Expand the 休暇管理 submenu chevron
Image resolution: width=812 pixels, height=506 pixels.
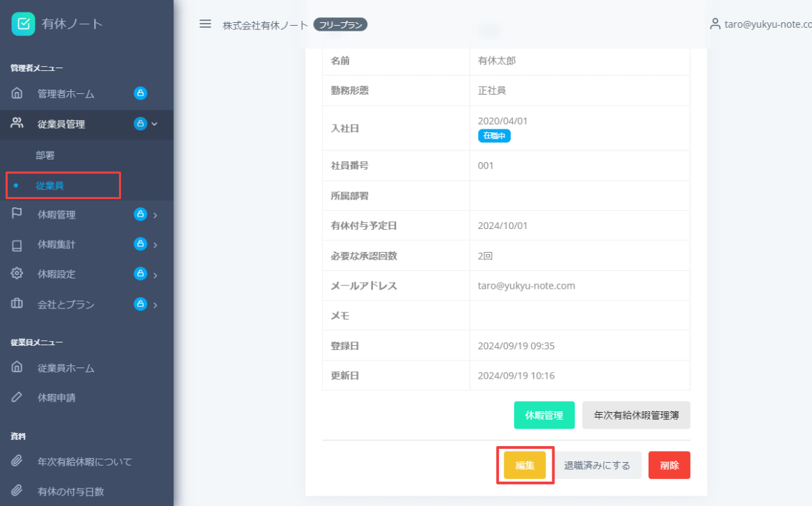pyautogui.click(x=154, y=214)
